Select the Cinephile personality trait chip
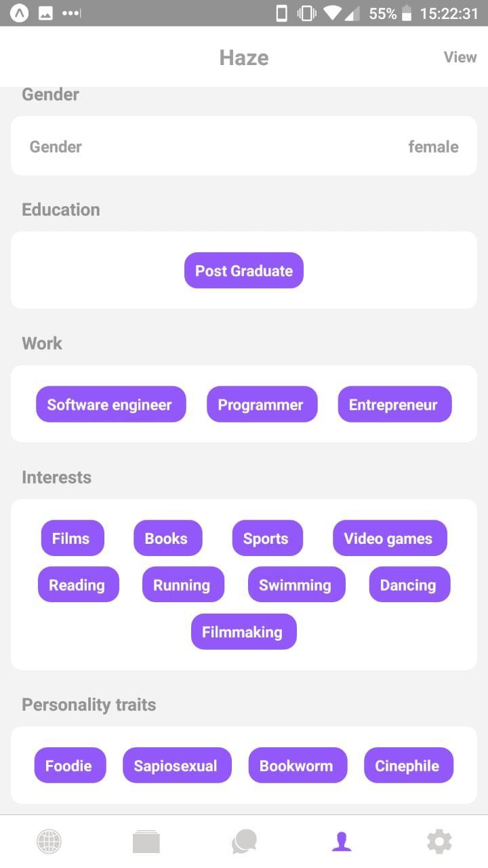 click(x=408, y=766)
